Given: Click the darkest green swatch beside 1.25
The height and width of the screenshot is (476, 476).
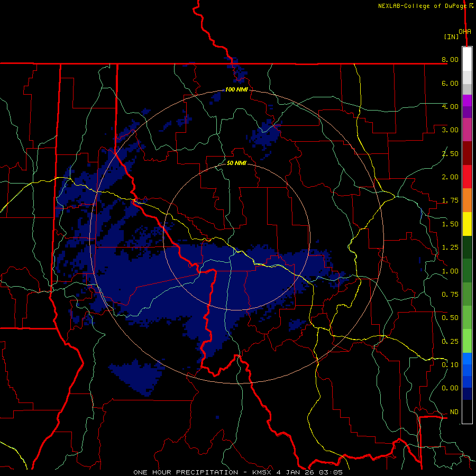Looking at the screenshot, I should (x=467, y=248).
